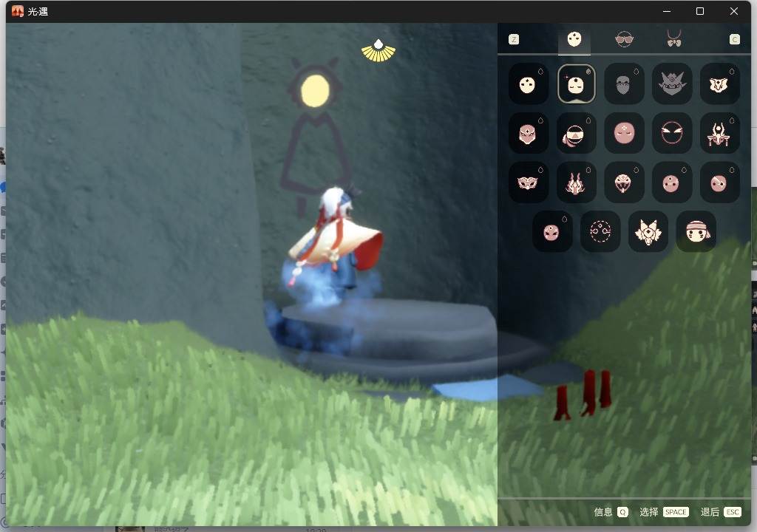
Task: Open the sunglasses face accessory tab
Action: point(624,39)
